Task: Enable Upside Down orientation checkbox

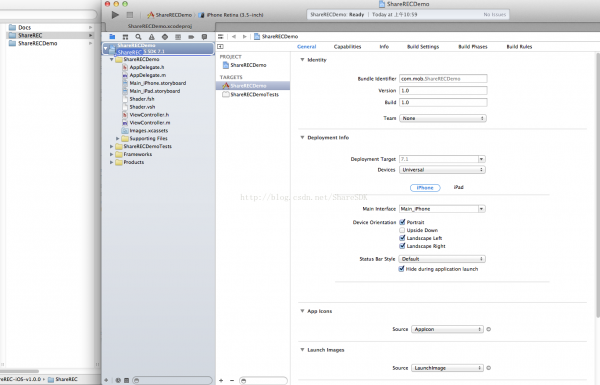Action: 402,230
